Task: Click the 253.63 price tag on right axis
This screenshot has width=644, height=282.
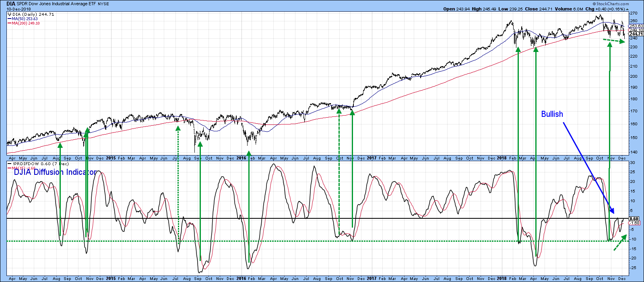Action: pyautogui.click(x=636, y=26)
